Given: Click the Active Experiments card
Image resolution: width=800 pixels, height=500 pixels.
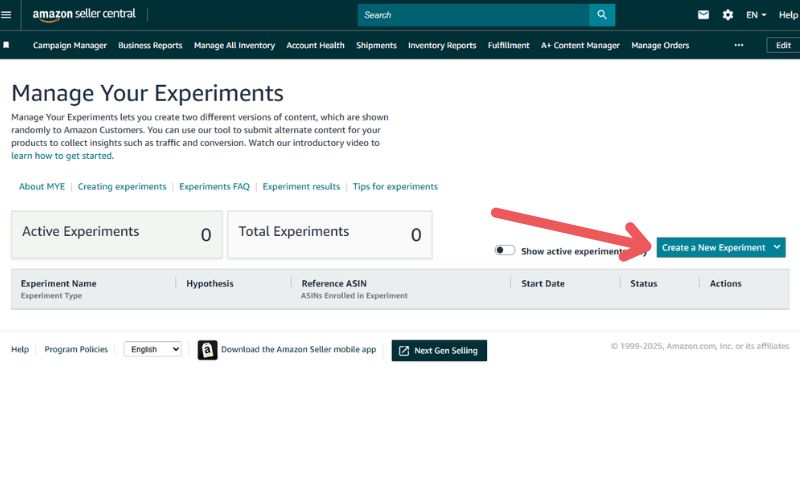Looking at the screenshot, I should tap(117, 235).
